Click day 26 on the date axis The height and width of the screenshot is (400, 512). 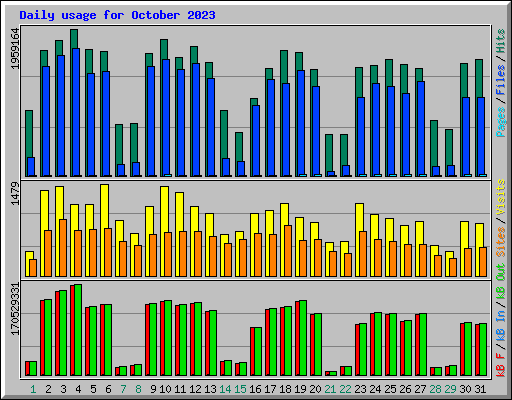pos(405,389)
